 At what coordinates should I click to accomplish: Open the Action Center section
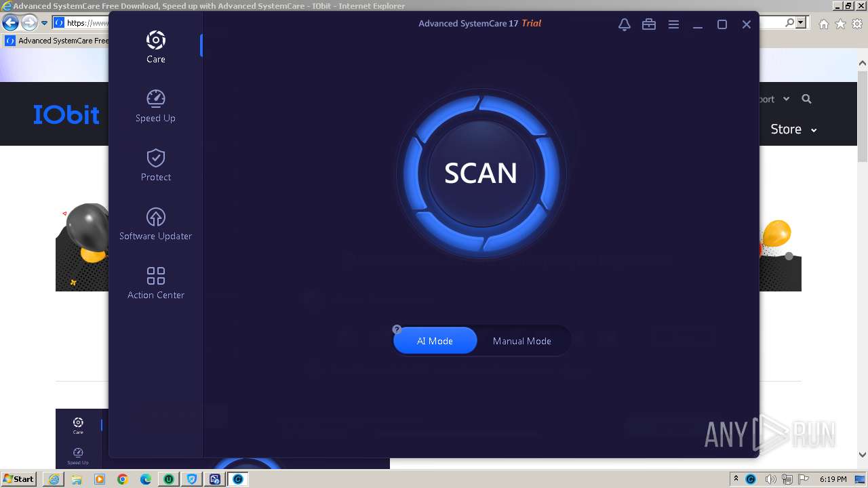pyautogui.click(x=155, y=283)
